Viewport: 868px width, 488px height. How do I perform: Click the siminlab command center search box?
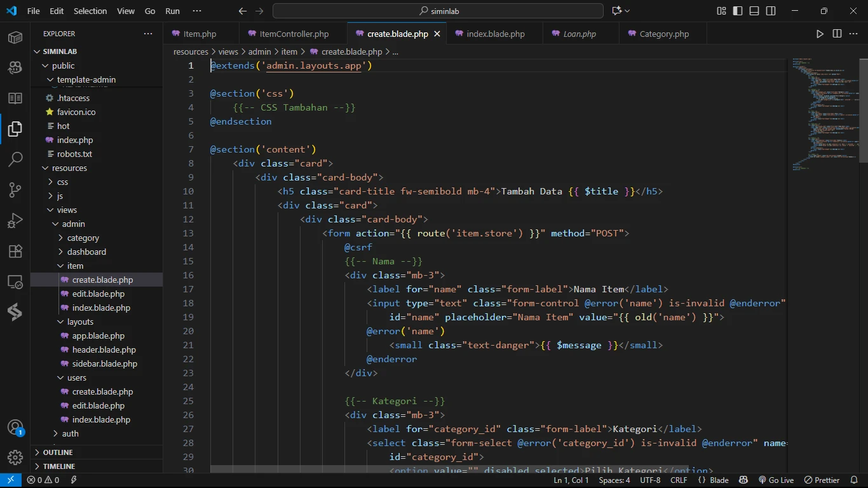[438, 11]
